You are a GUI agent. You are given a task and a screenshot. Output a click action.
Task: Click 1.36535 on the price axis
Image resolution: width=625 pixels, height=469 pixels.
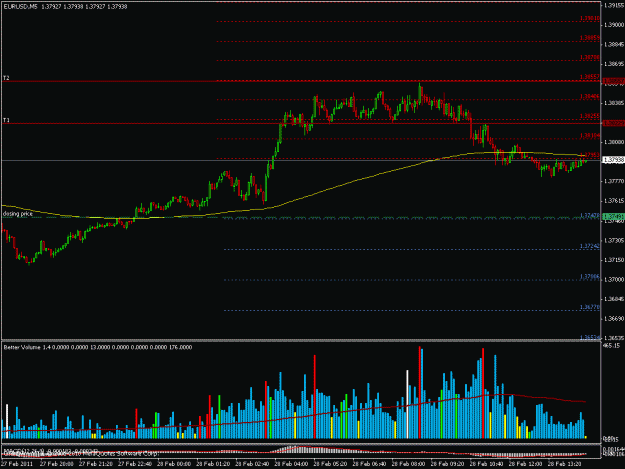tap(614, 338)
